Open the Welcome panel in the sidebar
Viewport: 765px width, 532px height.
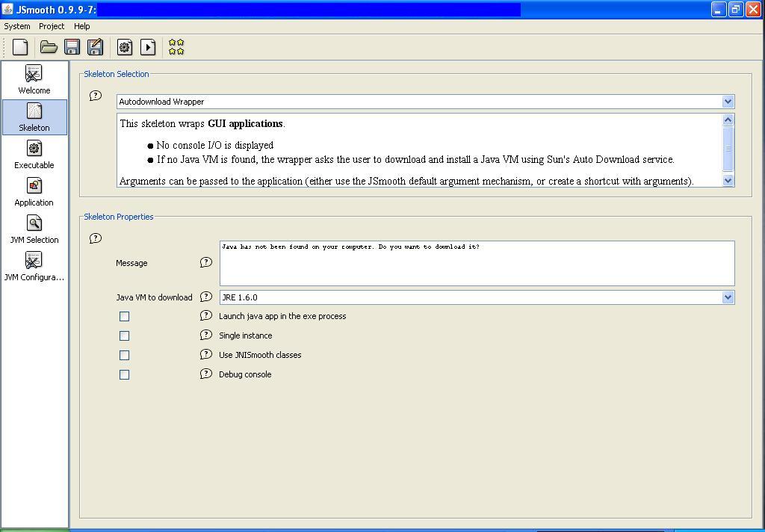pos(34,78)
